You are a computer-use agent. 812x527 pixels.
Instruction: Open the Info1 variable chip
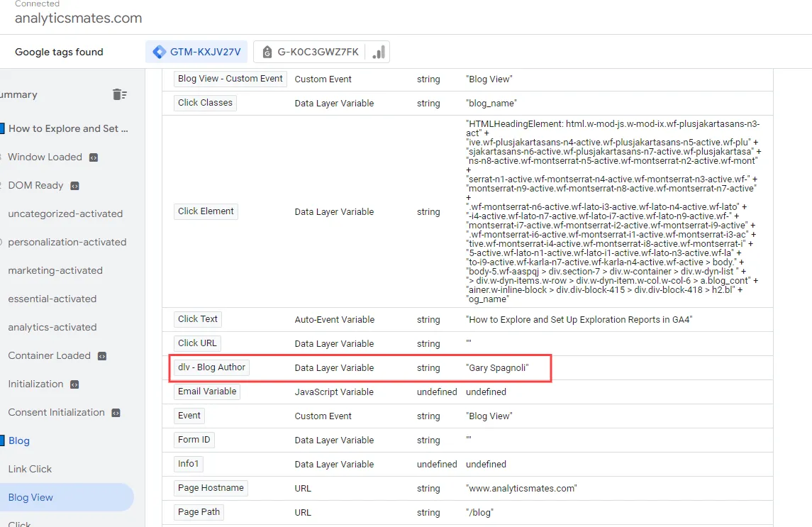pos(189,464)
